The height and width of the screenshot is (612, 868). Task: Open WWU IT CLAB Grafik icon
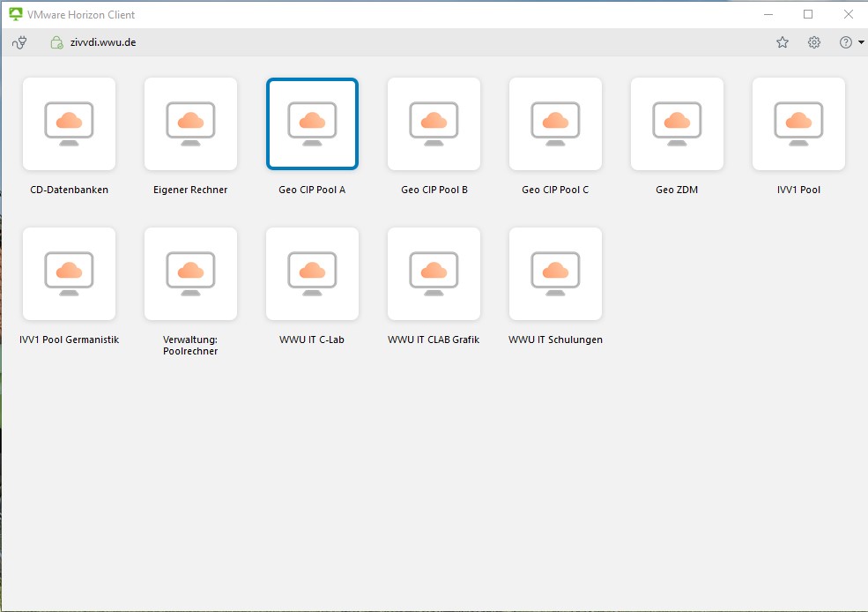coord(434,273)
